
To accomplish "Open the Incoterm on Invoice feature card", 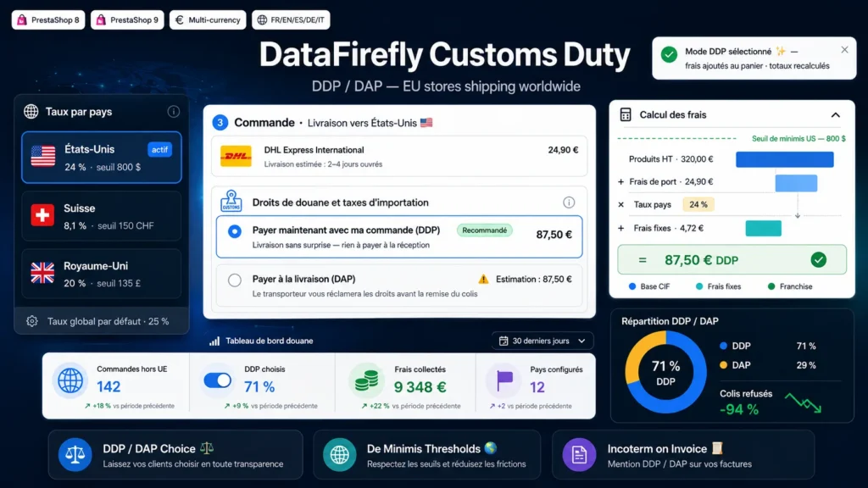I will coord(683,455).
